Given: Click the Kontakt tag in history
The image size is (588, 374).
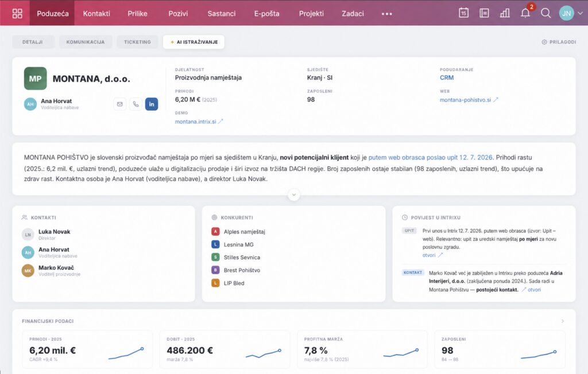Looking at the screenshot, I should (412, 272).
